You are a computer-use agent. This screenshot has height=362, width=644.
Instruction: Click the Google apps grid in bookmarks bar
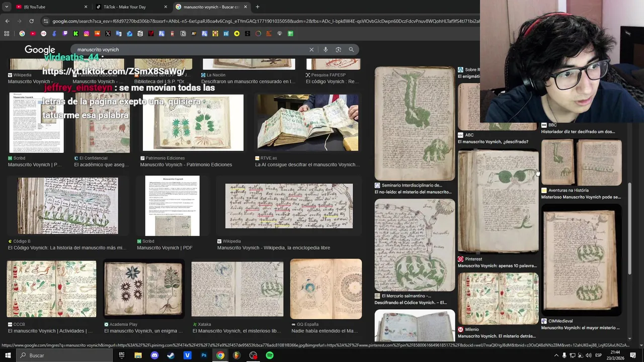(7, 34)
